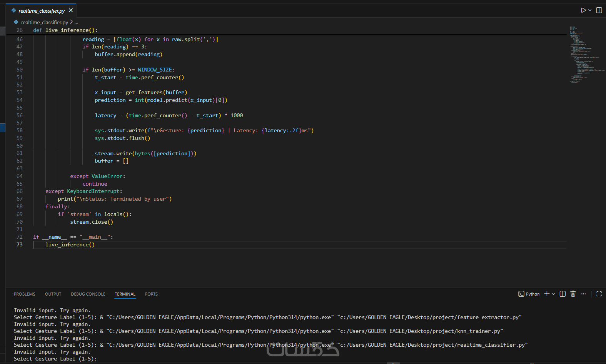This screenshot has width=606, height=364.
Task: Expand the breadcrumb ellipsis symbol
Action: coord(76,23)
